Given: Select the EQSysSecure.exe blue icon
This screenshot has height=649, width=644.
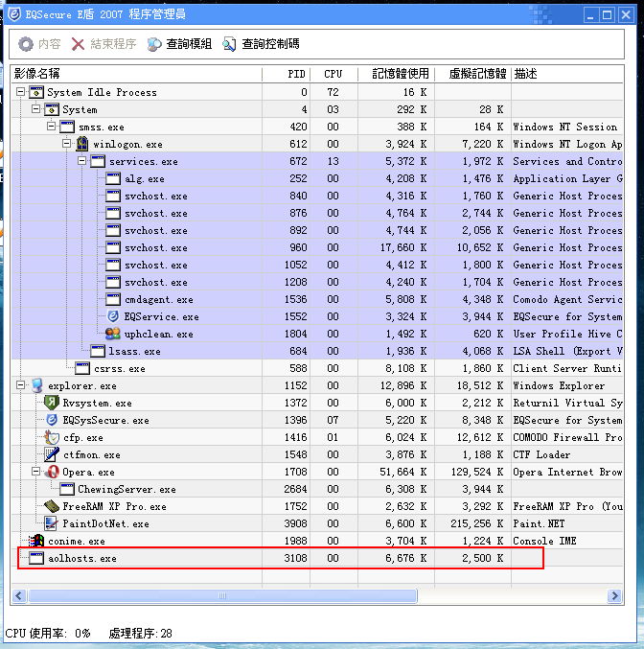Looking at the screenshot, I should pos(52,420).
